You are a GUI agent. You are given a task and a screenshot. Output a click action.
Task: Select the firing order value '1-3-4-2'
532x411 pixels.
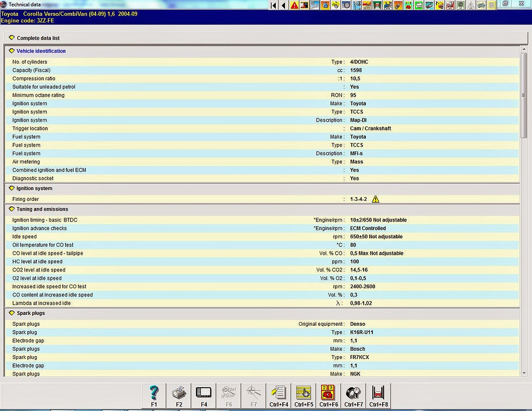pos(358,199)
